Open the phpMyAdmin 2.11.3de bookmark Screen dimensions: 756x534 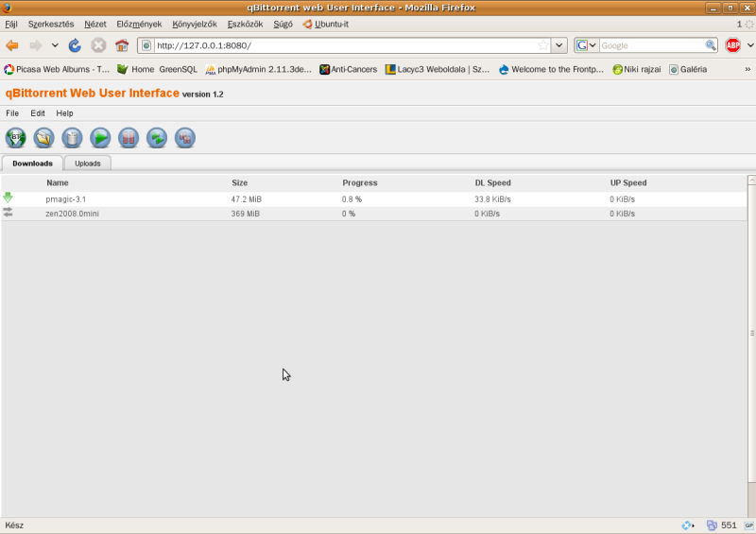(x=258, y=69)
